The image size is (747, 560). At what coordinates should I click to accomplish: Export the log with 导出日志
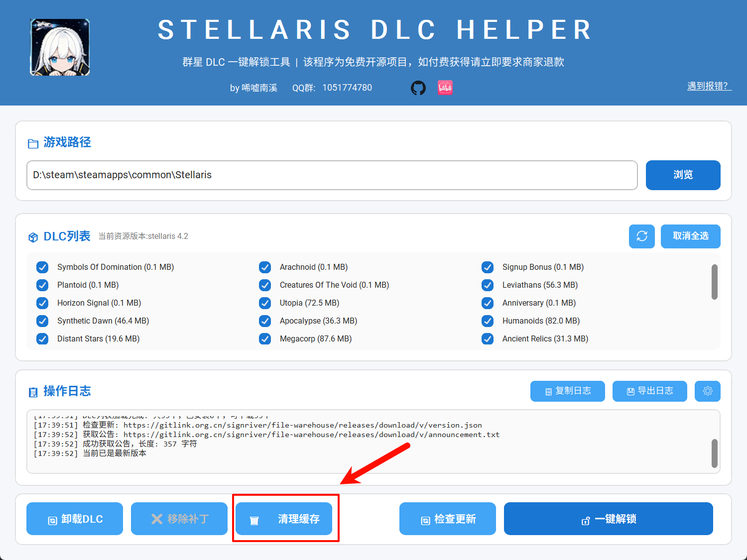point(650,391)
